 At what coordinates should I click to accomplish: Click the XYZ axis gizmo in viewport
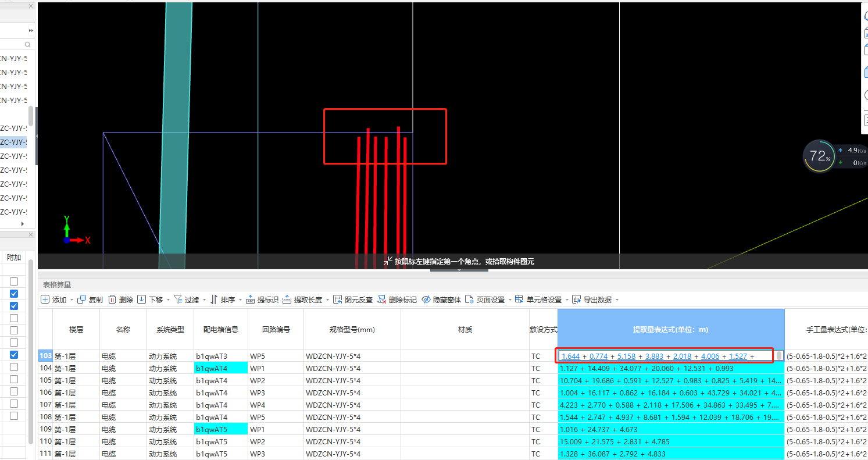pos(76,230)
